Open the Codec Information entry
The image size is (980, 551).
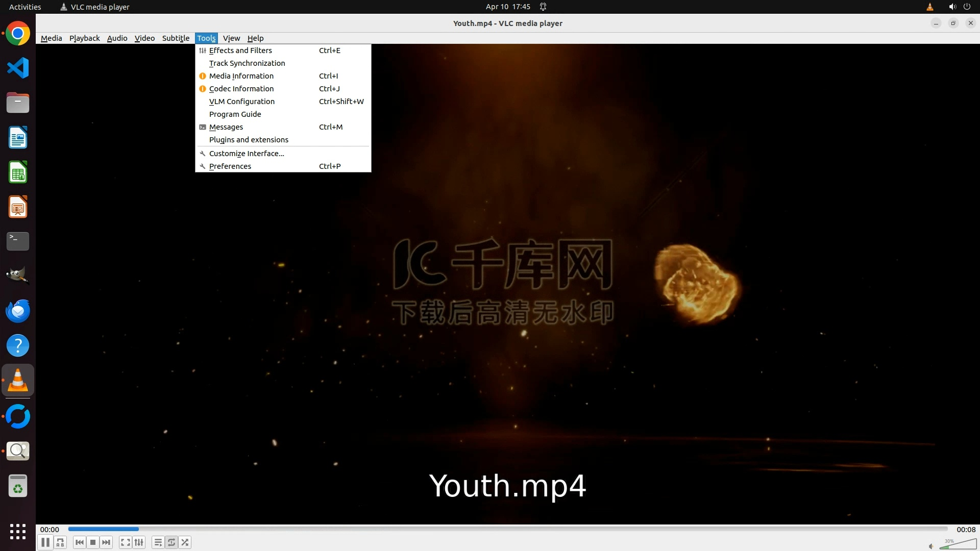pyautogui.click(x=241, y=89)
